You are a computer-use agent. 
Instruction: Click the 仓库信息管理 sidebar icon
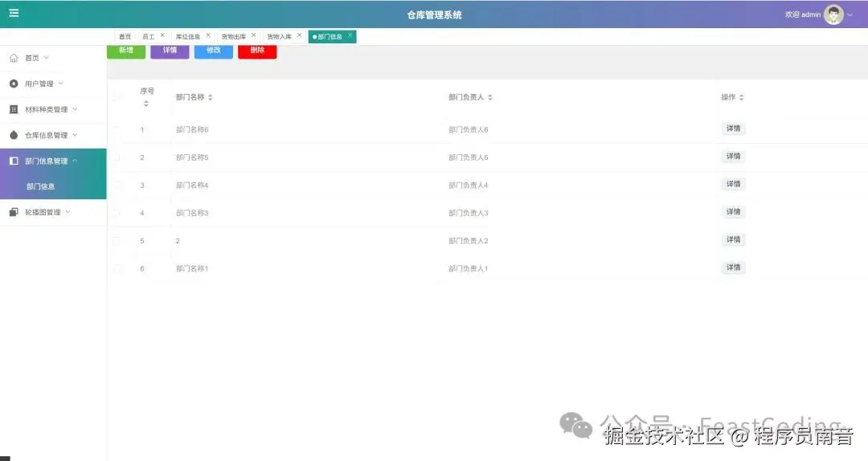(14, 135)
